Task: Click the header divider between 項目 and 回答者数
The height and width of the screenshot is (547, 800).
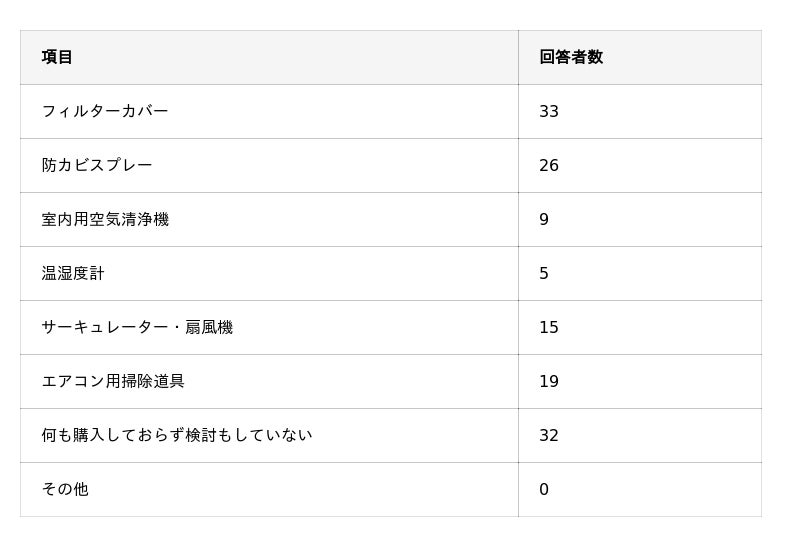Action: 518,57
